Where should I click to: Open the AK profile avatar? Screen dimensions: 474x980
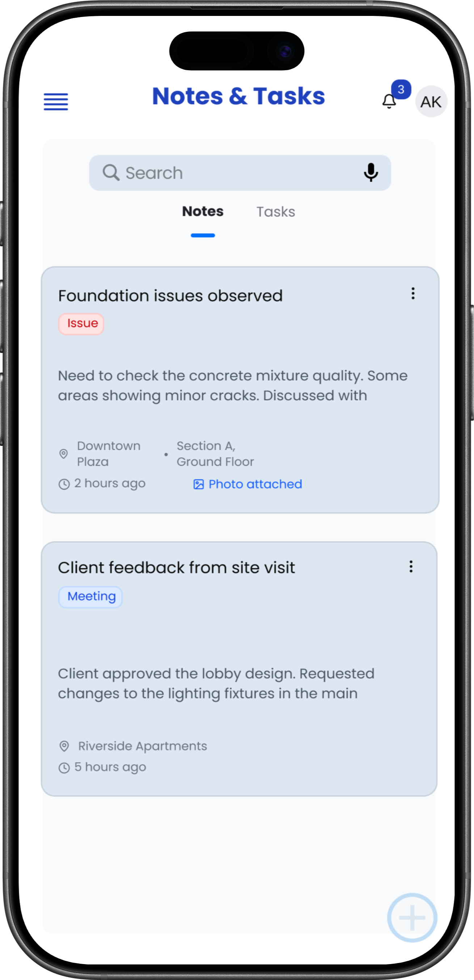[431, 102]
